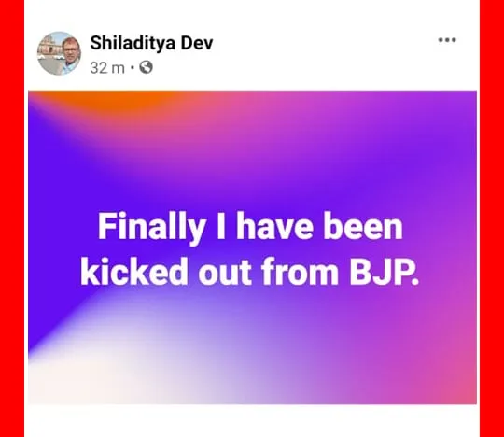Select the "Finally I have been" text line
The image size is (504, 437).
click(250, 226)
